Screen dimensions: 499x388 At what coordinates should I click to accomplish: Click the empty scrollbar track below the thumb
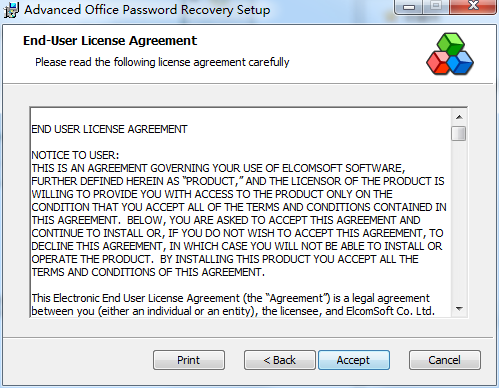[459, 222]
